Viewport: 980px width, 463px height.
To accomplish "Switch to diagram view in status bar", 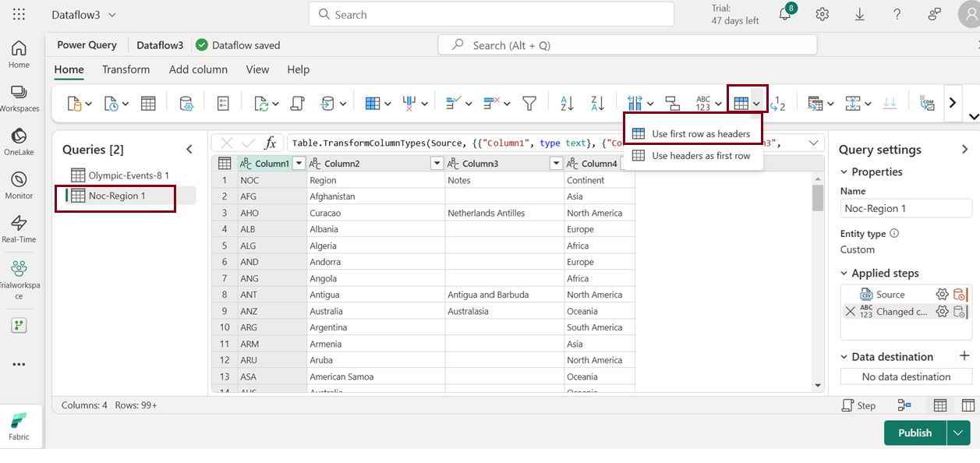I will tap(904, 405).
